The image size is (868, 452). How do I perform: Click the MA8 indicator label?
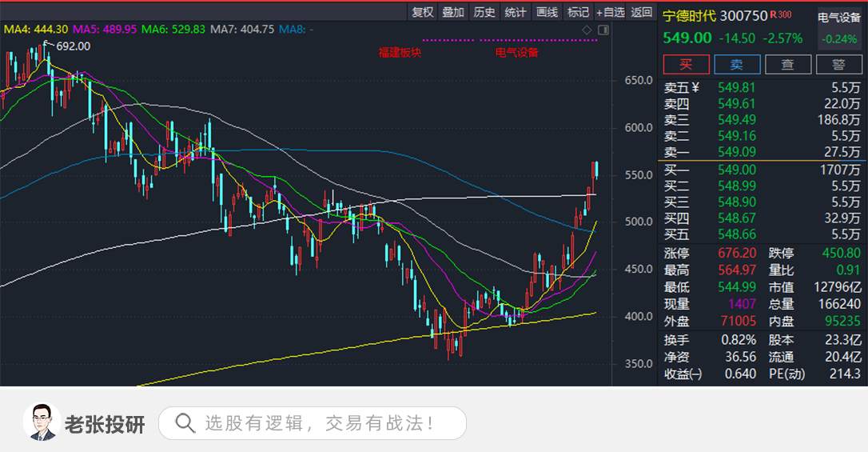point(297,30)
